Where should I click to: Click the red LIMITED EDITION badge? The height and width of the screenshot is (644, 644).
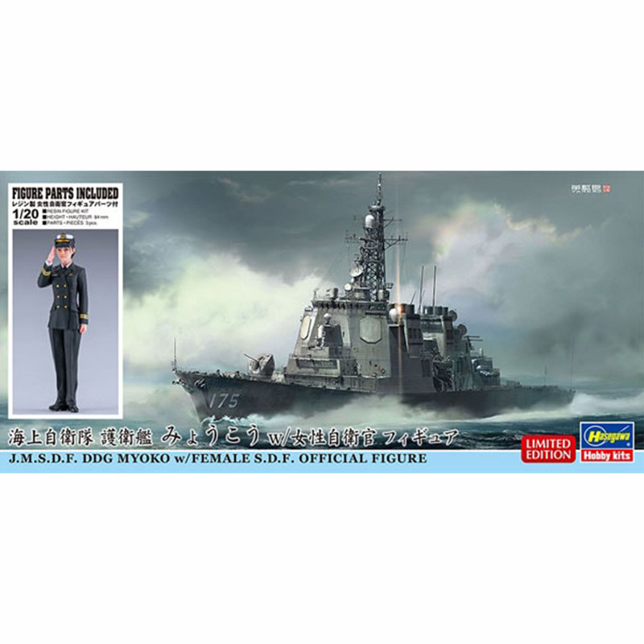tap(548, 449)
